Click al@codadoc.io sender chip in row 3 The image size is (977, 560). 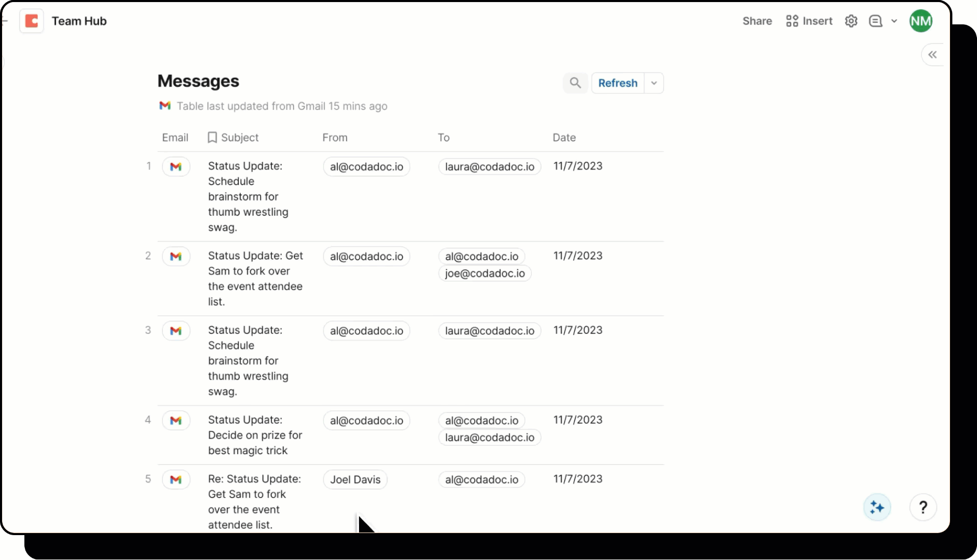(366, 331)
